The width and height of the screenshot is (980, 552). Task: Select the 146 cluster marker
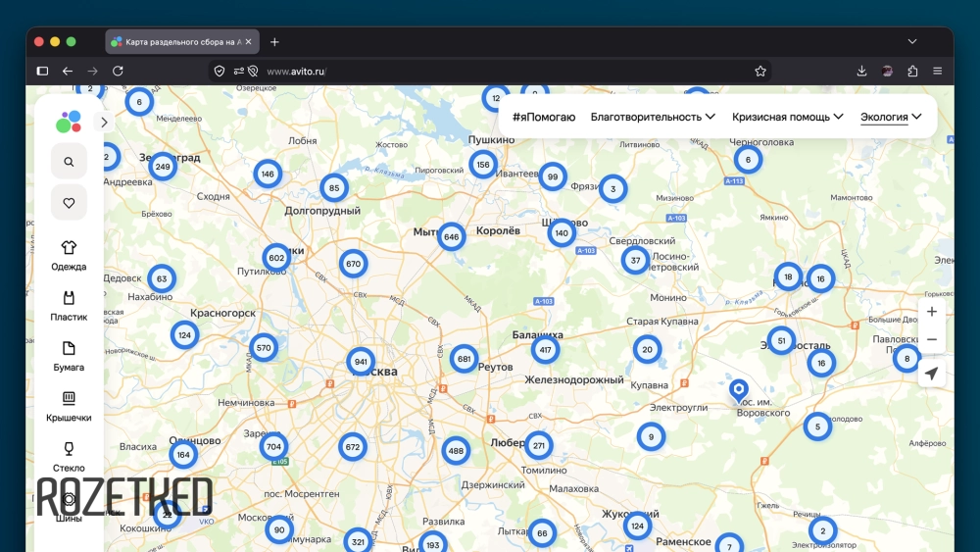pos(268,174)
